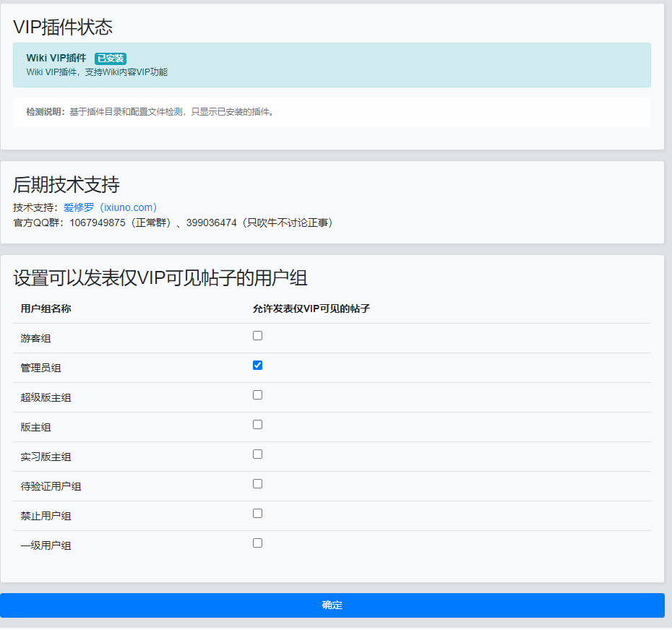Viewport: 672px width, 630px height.
Task: Click the 管理员组 row label
Action: click(x=40, y=368)
